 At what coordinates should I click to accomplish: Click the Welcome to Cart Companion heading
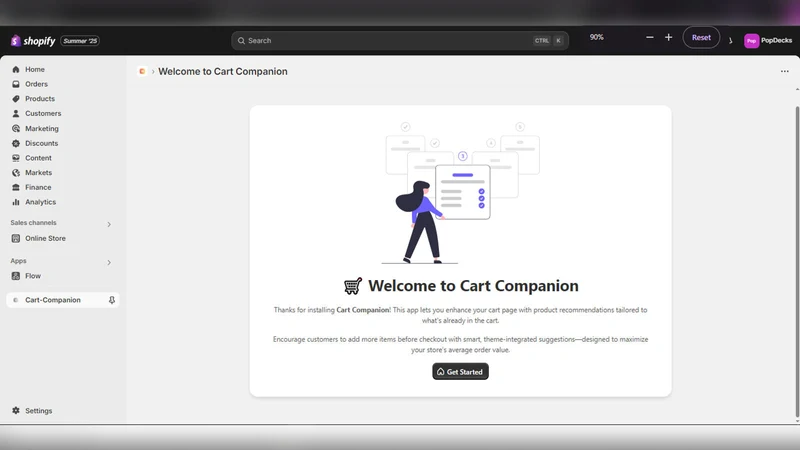[473, 286]
